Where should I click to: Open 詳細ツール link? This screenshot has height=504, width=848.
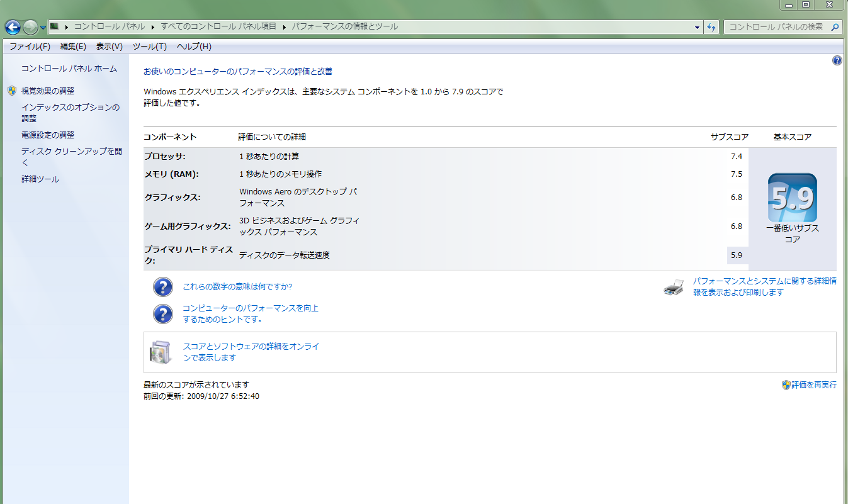40,179
